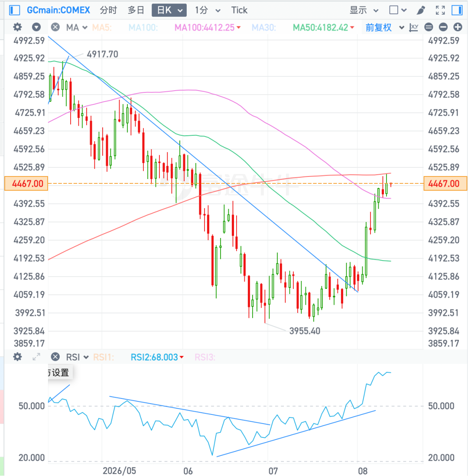This screenshot has width=468, height=476.
Task: Click the 08 month axis label
Action: [363, 471]
